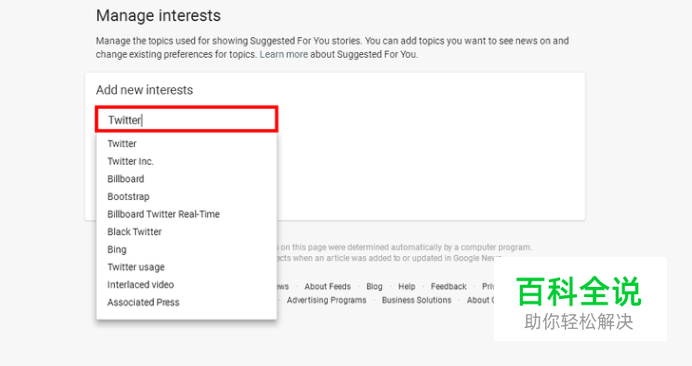Open the About Feeds footer link

coord(327,287)
